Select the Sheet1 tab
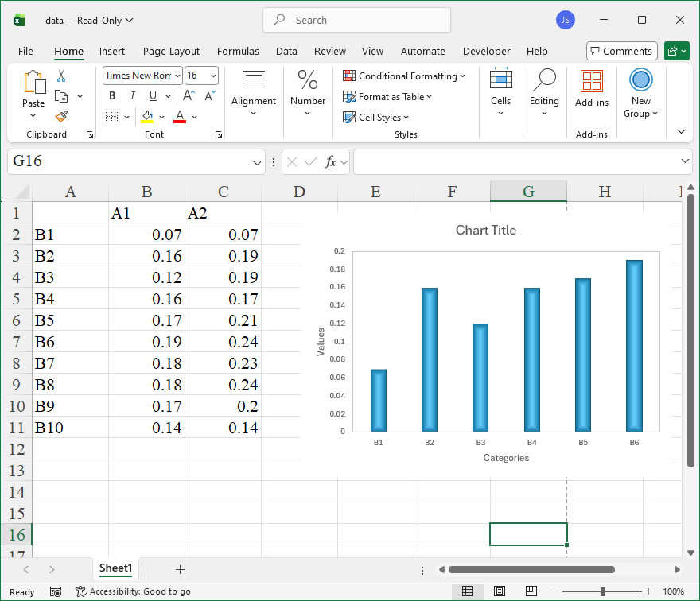 click(115, 568)
